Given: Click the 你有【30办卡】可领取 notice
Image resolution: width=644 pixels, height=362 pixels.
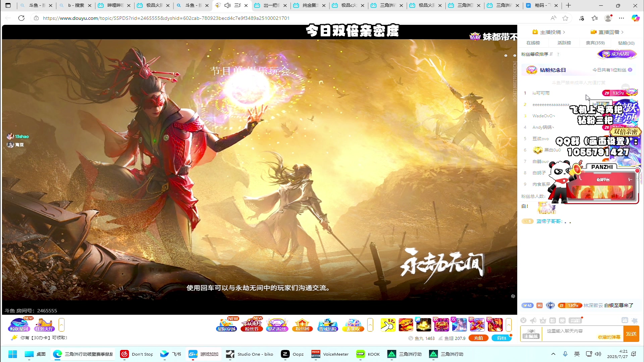Looking at the screenshot, I should click(x=44, y=338).
